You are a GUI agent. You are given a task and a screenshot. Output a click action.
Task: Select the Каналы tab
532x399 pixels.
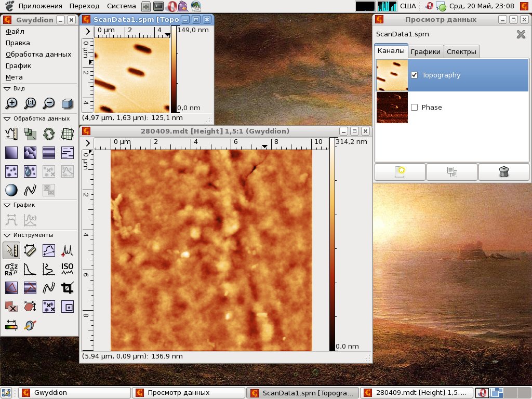(x=391, y=51)
